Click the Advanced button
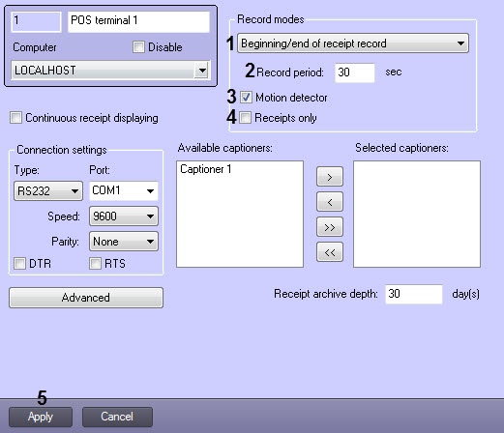Viewport: 504px width, 433px height. tap(86, 298)
